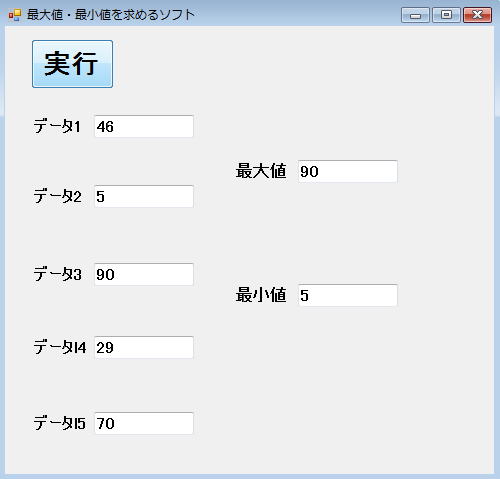Screen dimensions: 500x479
Task: Click the データ1 input field containing 46
Action: pos(144,126)
